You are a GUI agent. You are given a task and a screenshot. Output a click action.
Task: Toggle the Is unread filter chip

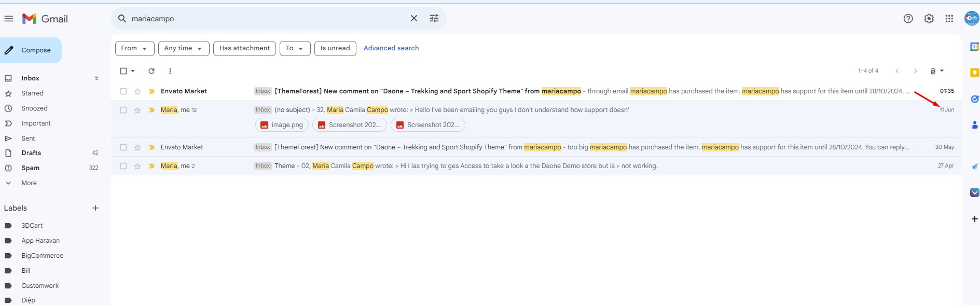click(x=335, y=48)
